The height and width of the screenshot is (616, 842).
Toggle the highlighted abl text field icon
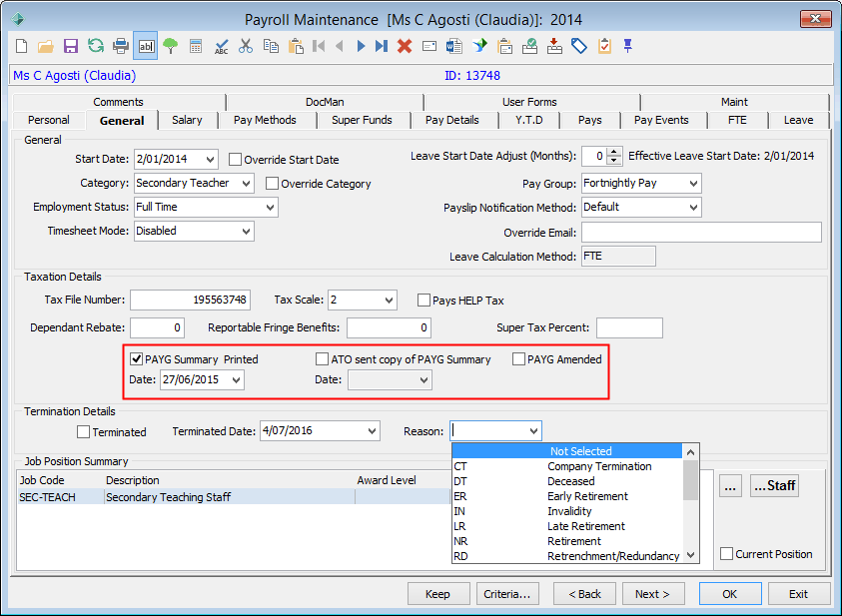click(146, 46)
